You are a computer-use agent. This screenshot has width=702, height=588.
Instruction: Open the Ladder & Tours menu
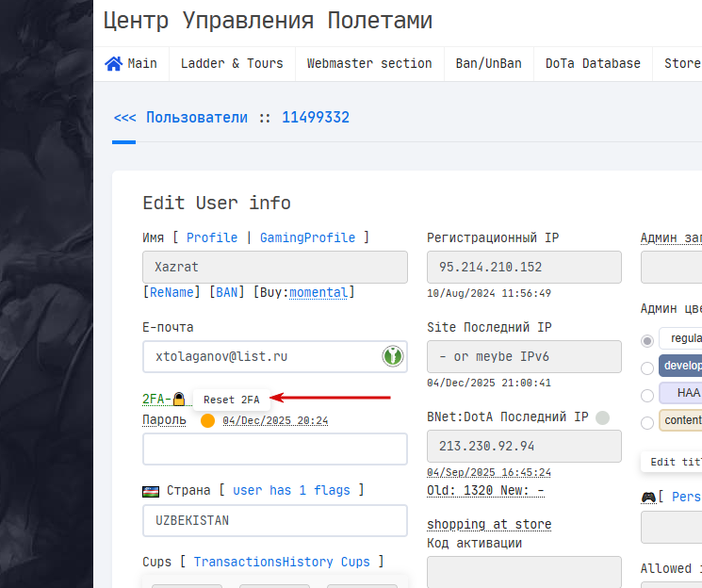coord(232,63)
